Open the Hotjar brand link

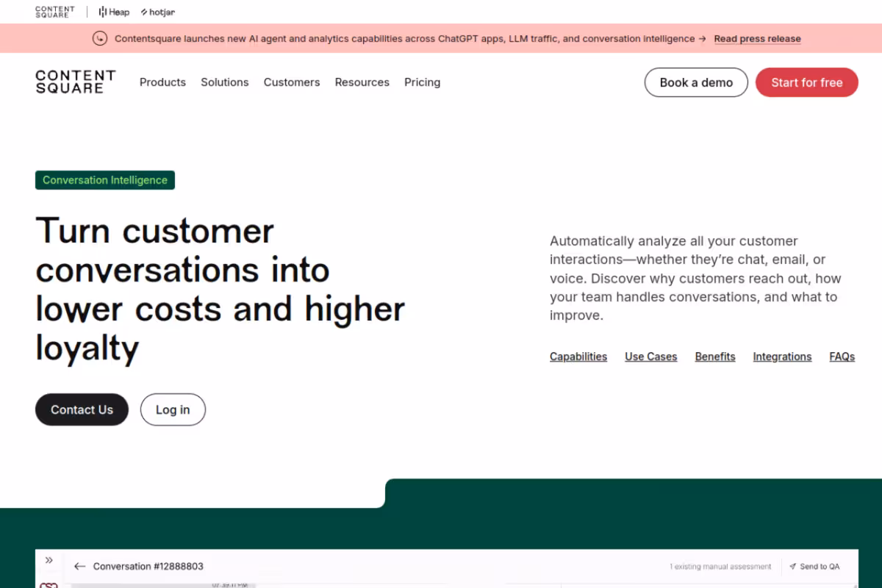click(x=158, y=12)
